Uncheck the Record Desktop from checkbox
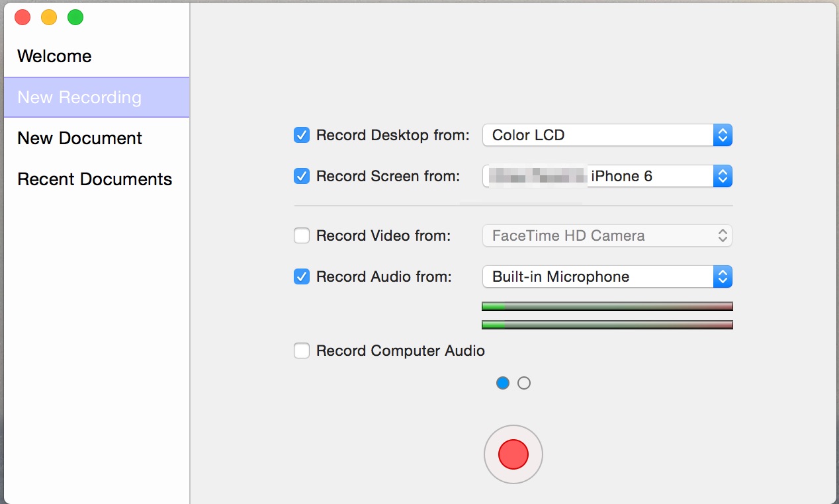The image size is (839, 504). click(302, 136)
